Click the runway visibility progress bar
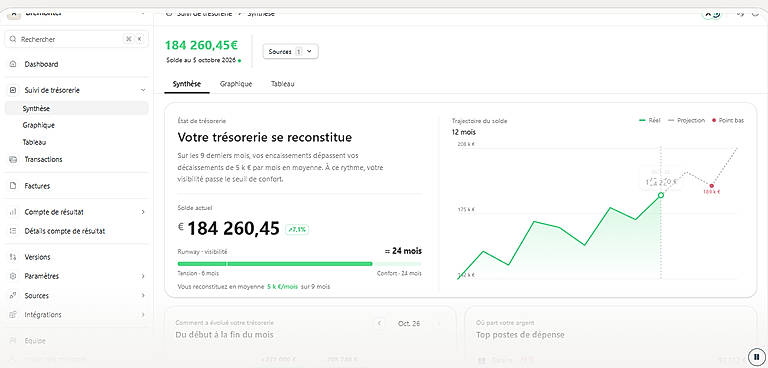This screenshot has height=368, width=768. [299, 264]
